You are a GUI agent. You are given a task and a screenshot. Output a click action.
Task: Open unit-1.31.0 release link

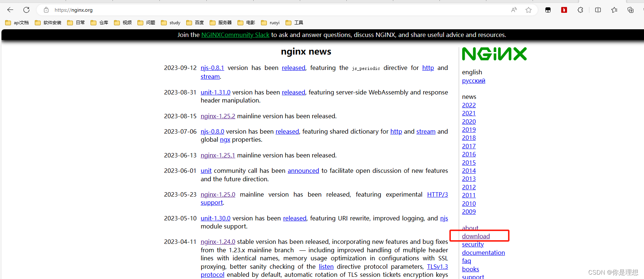[x=216, y=92]
